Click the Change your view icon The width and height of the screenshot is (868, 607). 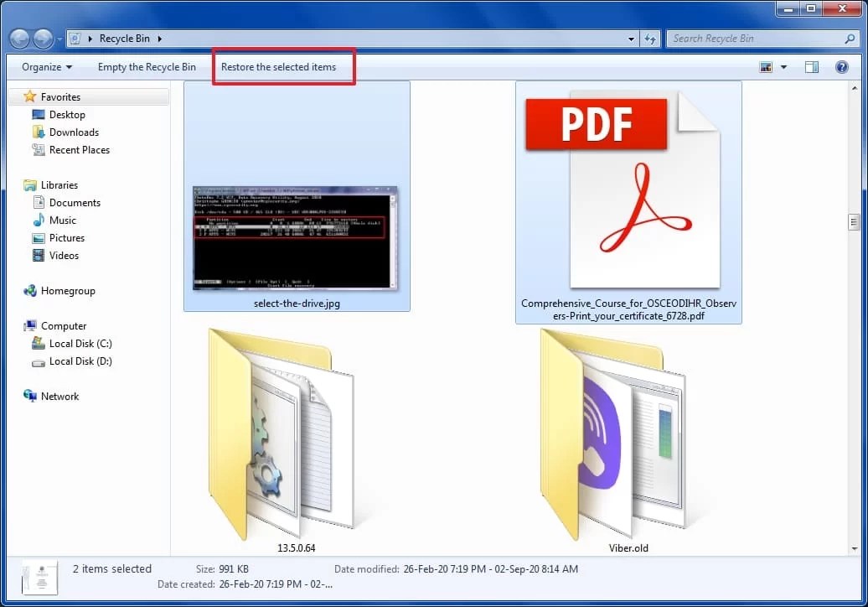coord(766,66)
